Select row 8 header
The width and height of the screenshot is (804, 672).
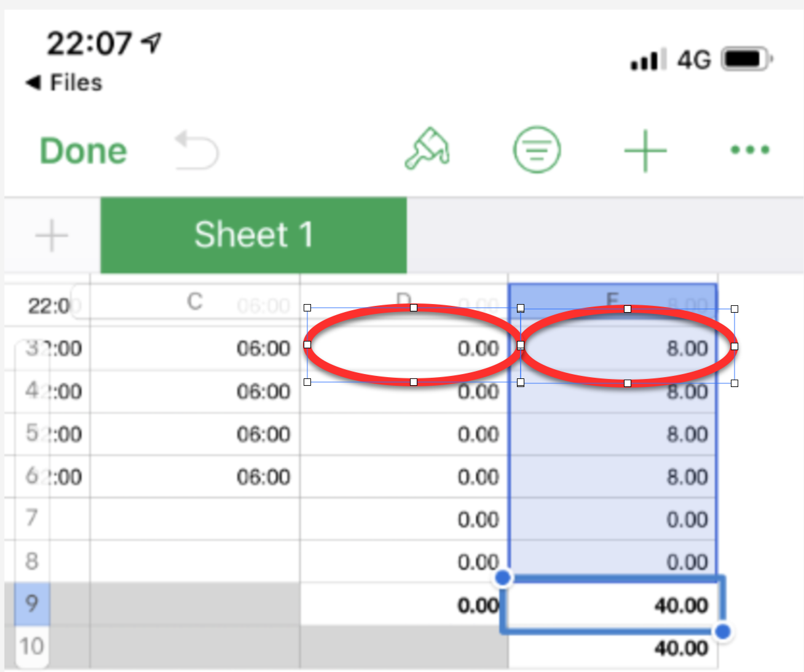[x=31, y=561]
